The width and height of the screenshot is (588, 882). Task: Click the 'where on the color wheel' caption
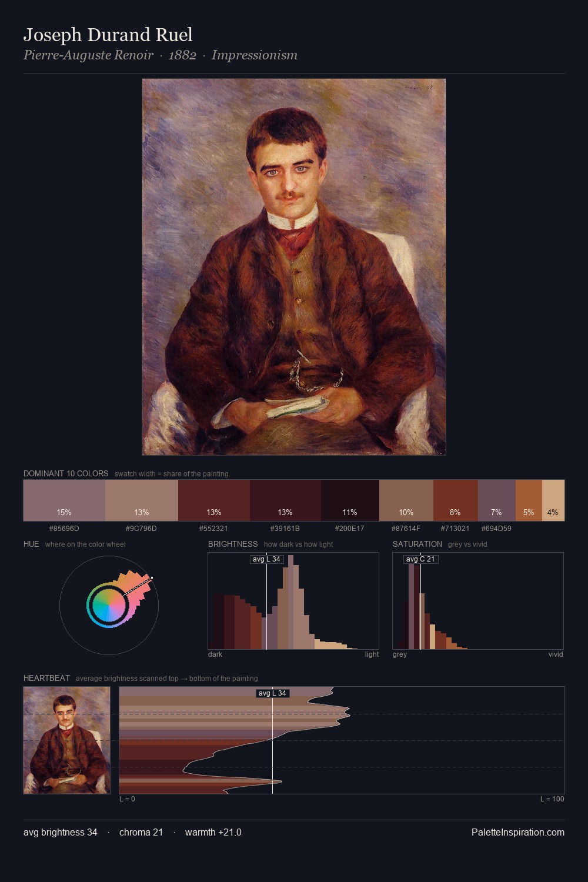pyautogui.click(x=85, y=544)
